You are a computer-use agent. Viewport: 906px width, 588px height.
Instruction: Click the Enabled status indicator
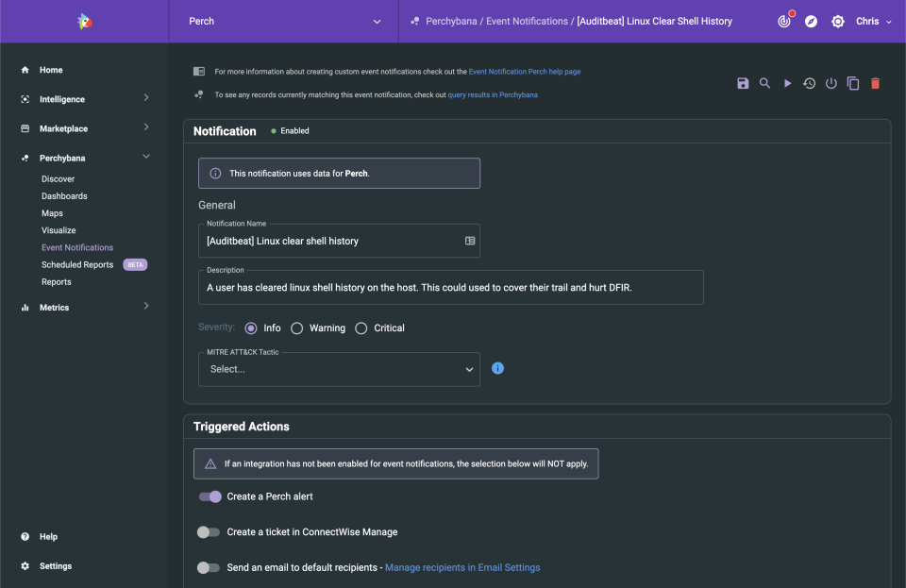point(290,131)
